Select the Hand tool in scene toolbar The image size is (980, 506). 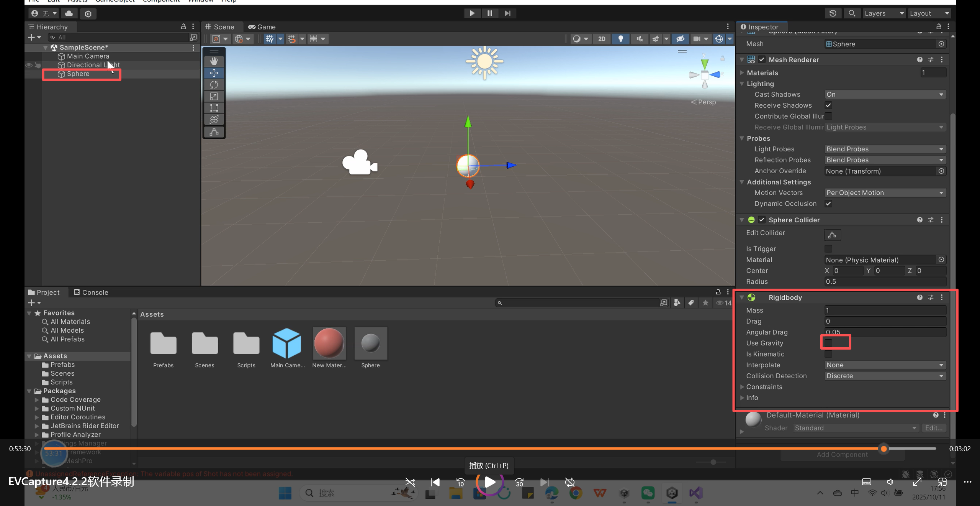click(x=214, y=61)
